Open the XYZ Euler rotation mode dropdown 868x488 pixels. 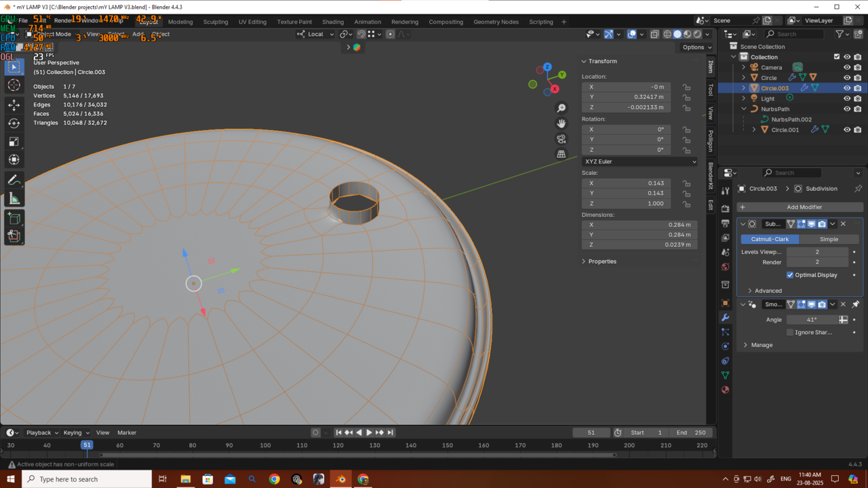pos(639,161)
